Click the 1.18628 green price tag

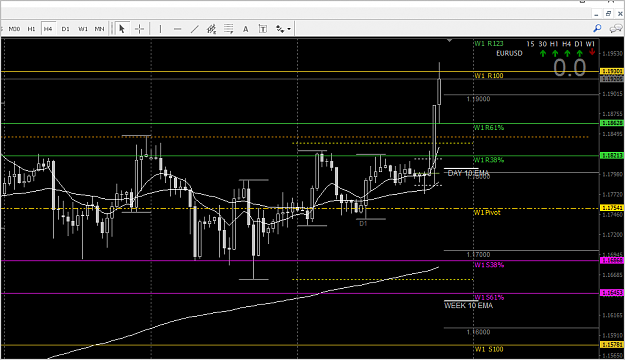(x=612, y=123)
